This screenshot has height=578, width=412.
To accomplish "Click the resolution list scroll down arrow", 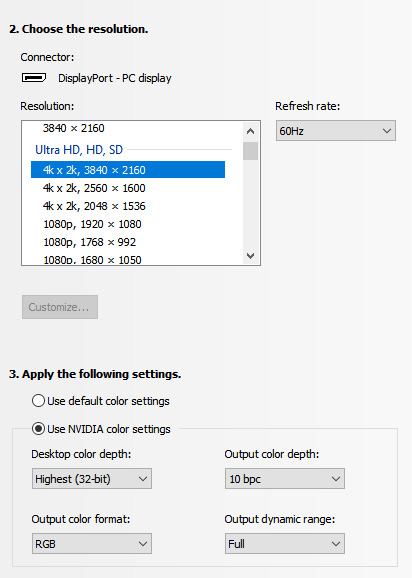I will (x=250, y=255).
